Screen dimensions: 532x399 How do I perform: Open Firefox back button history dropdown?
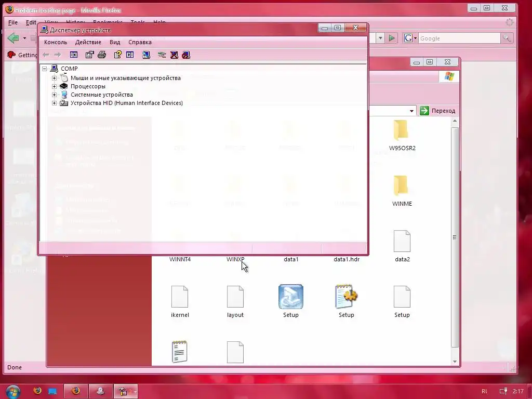click(24, 38)
